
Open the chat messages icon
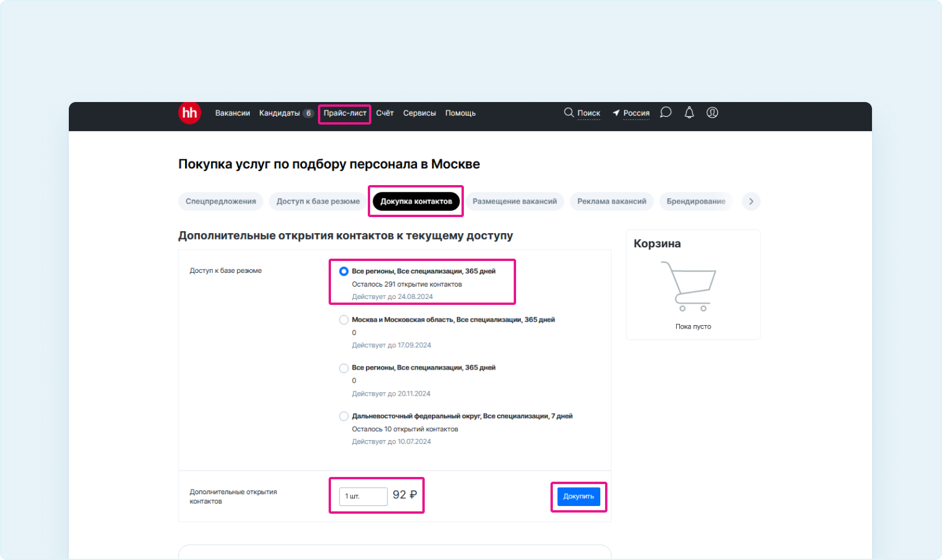[666, 112]
